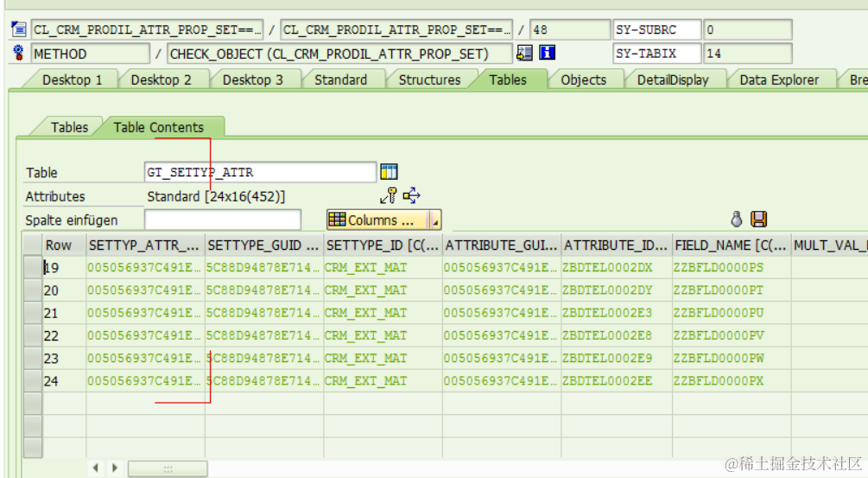The height and width of the screenshot is (478, 868).
Task: Select row 21 using its row selector
Action: coord(33,313)
